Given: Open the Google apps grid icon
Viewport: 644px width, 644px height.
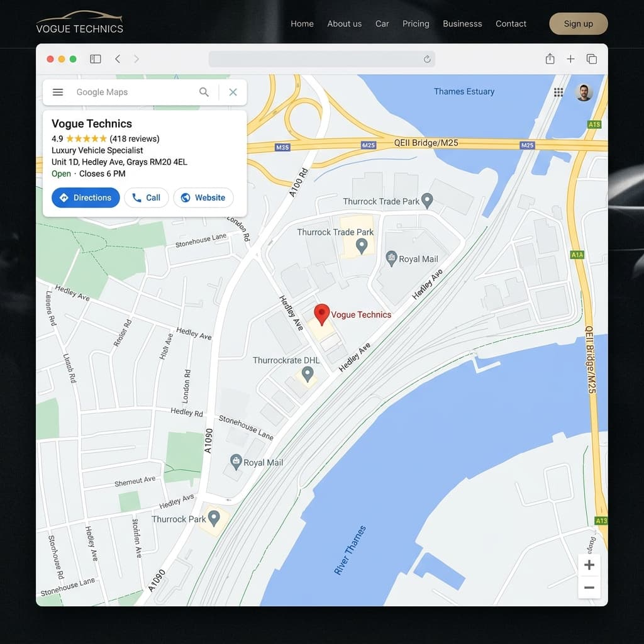Looking at the screenshot, I should click(558, 92).
